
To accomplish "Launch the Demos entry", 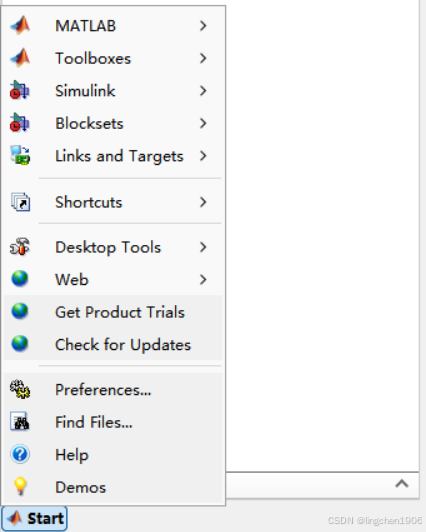I will tap(113, 487).
